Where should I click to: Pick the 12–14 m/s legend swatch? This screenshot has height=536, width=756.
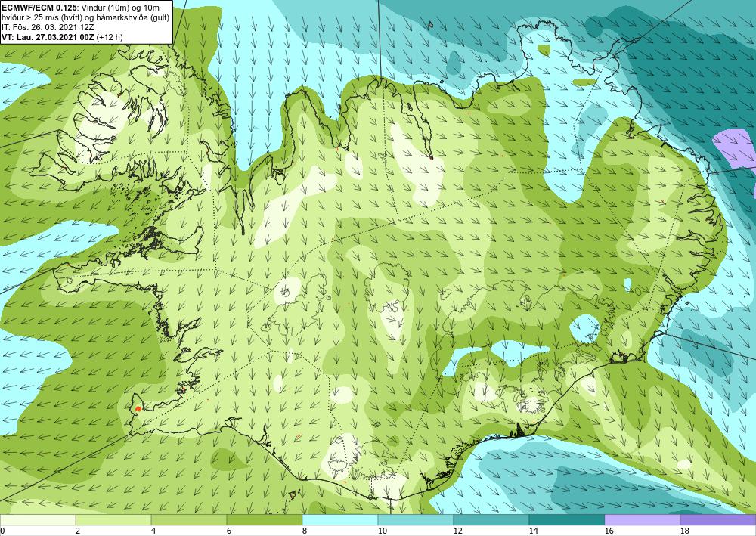pyautogui.click(x=491, y=520)
